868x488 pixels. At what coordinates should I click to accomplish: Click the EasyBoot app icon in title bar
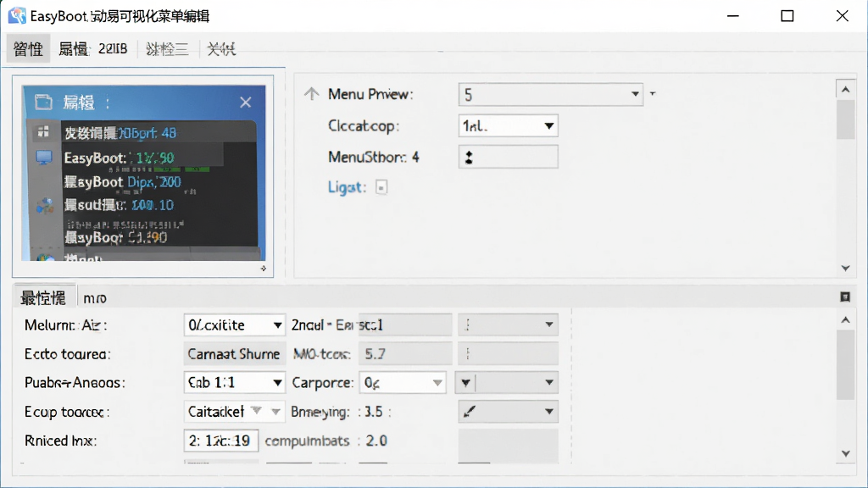pos(17,15)
